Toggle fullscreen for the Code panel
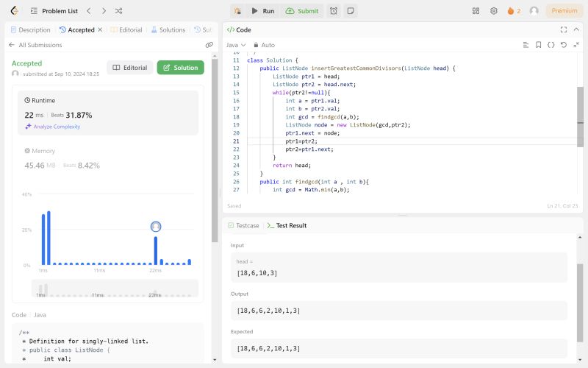 click(564, 29)
